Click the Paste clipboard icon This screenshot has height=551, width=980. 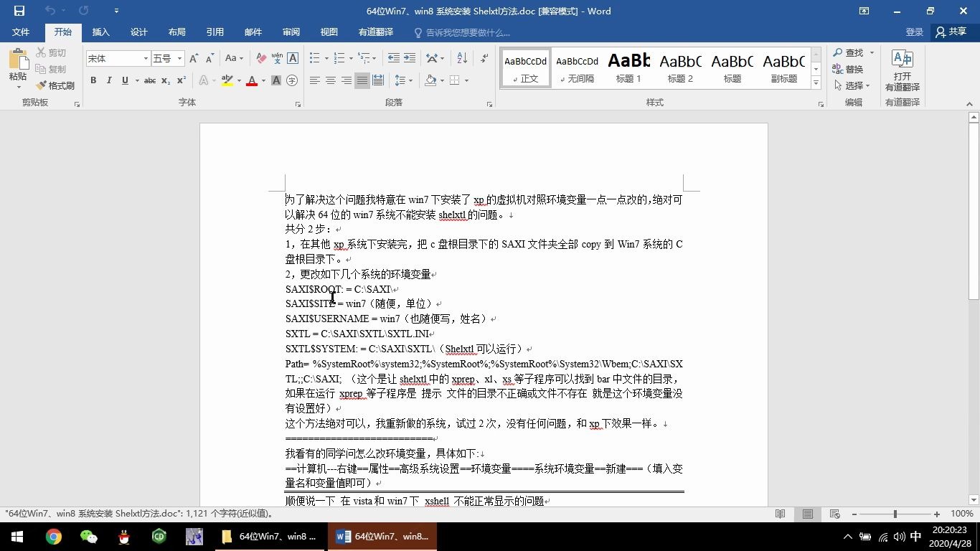[18, 59]
